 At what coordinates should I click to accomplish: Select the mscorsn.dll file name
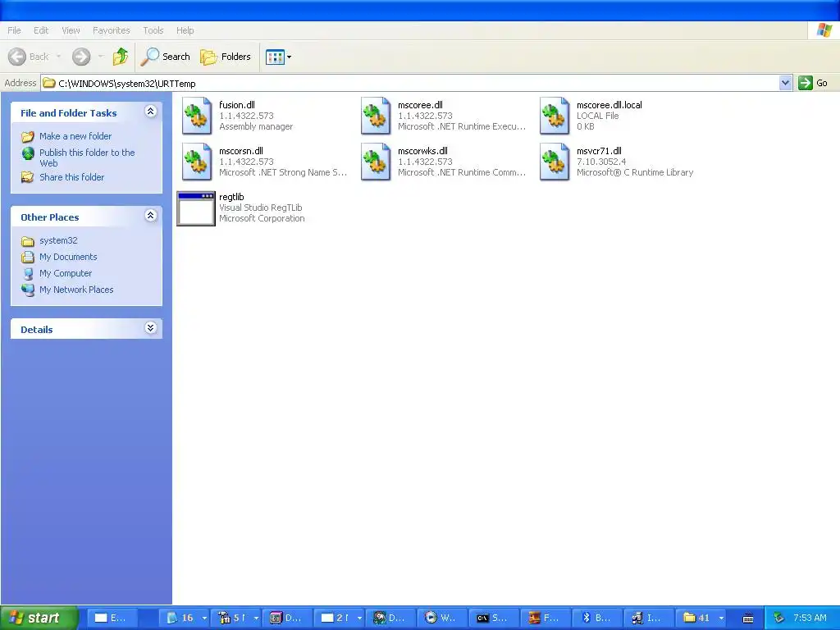pyautogui.click(x=241, y=151)
